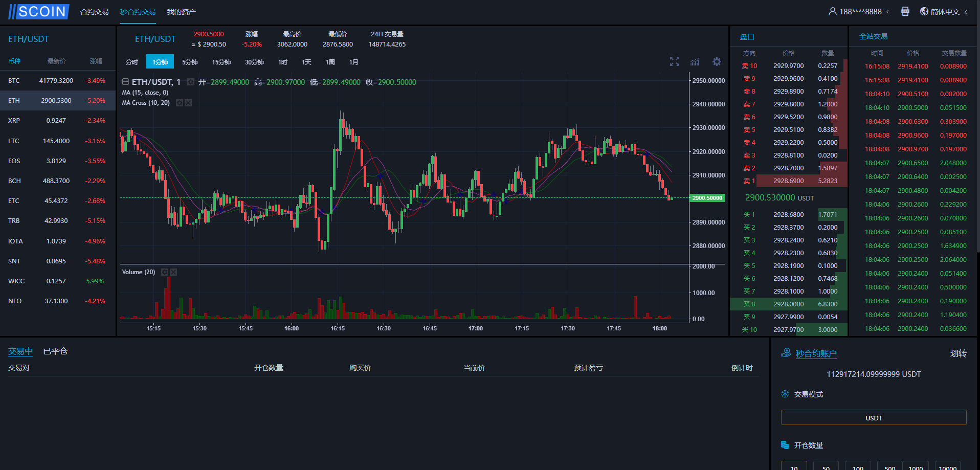Open chart settings gear icon
The height and width of the screenshot is (470, 980).
pyautogui.click(x=717, y=61)
